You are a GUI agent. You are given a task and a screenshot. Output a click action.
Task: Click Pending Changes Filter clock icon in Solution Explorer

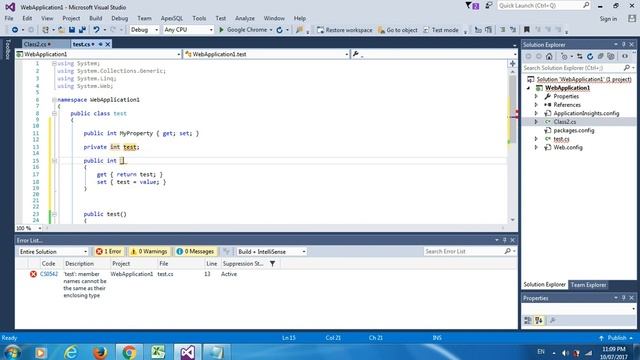tap(564, 56)
